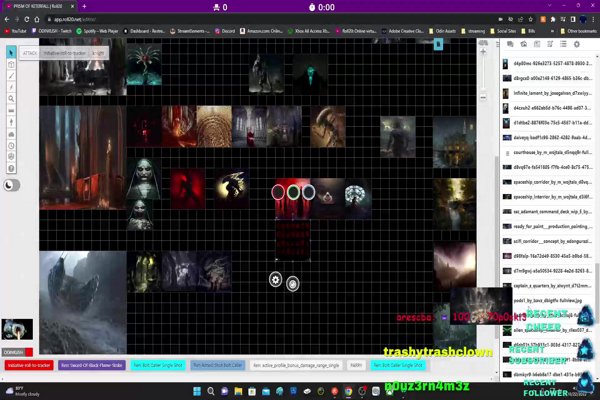The width and height of the screenshot is (600, 400).
Task: Open the settings gear tab
Action: click(x=577, y=44)
